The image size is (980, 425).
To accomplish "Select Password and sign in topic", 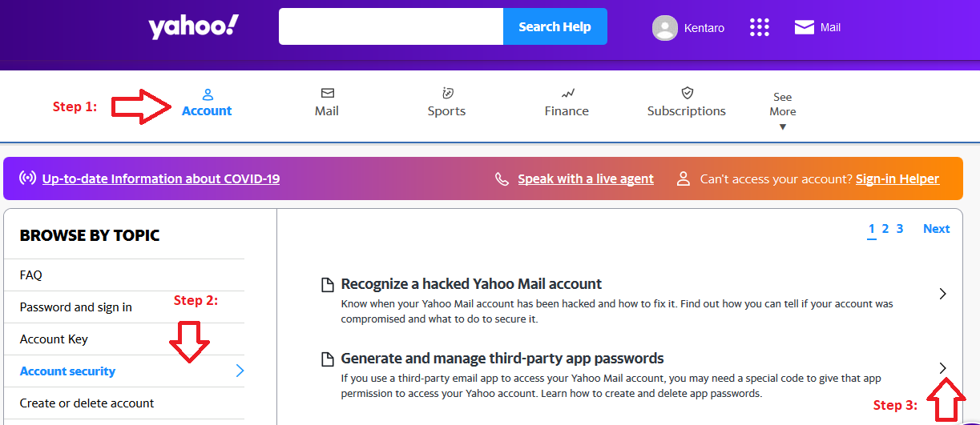I will pyautogui.click(x=76, y=307).
